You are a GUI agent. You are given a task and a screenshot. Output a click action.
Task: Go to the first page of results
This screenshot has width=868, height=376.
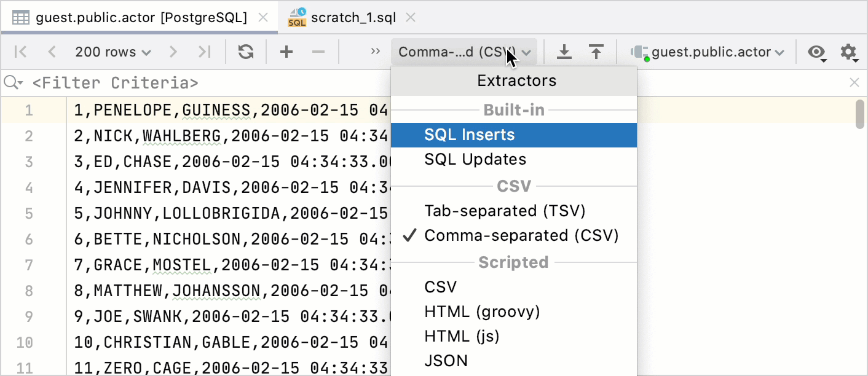20,52
